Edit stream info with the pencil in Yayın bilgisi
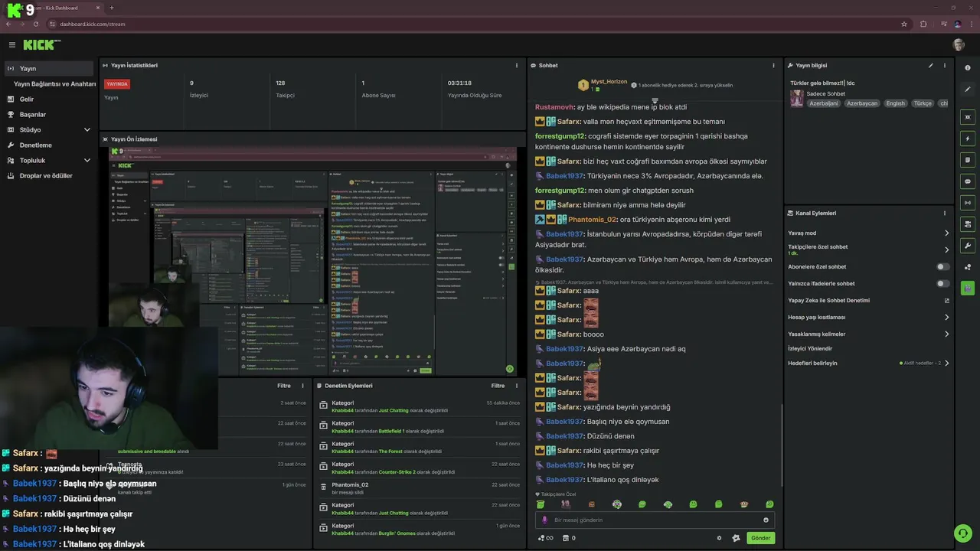 [x=931, y=66]
